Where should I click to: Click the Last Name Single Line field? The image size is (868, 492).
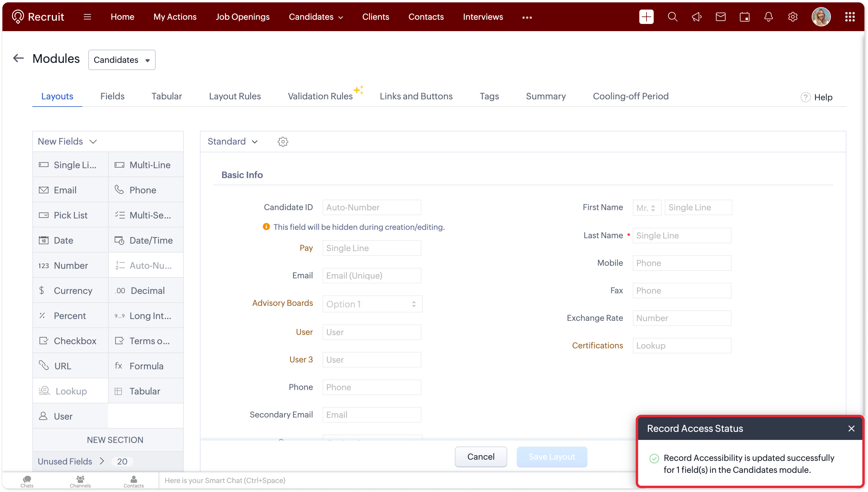click(x=682, y=236)
